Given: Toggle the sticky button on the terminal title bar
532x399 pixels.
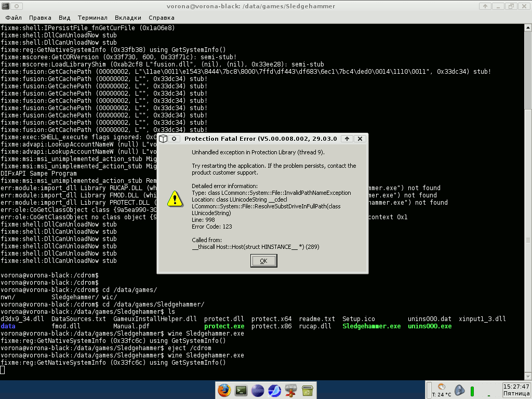Looking at the screenshot, I should 17,6.
